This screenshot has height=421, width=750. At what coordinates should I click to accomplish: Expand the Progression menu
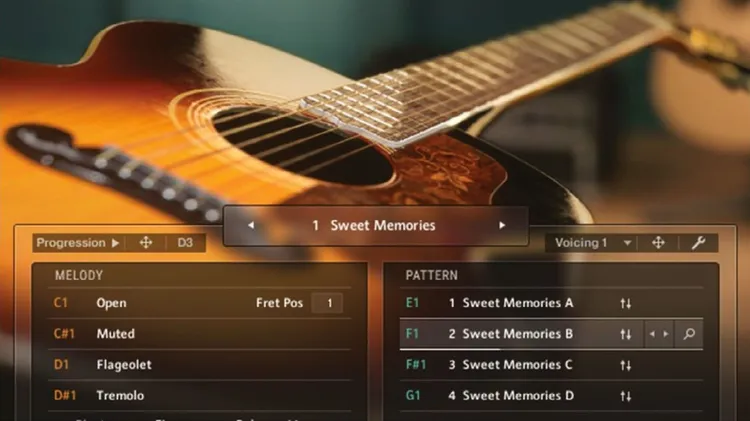[x=78, y=243]
